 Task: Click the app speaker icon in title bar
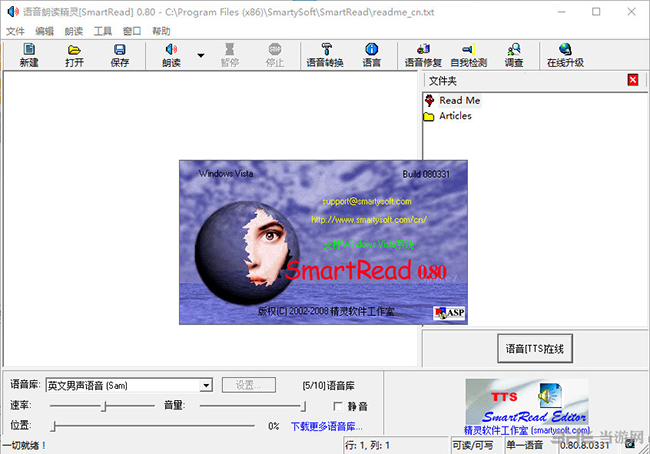click(13, 12)
